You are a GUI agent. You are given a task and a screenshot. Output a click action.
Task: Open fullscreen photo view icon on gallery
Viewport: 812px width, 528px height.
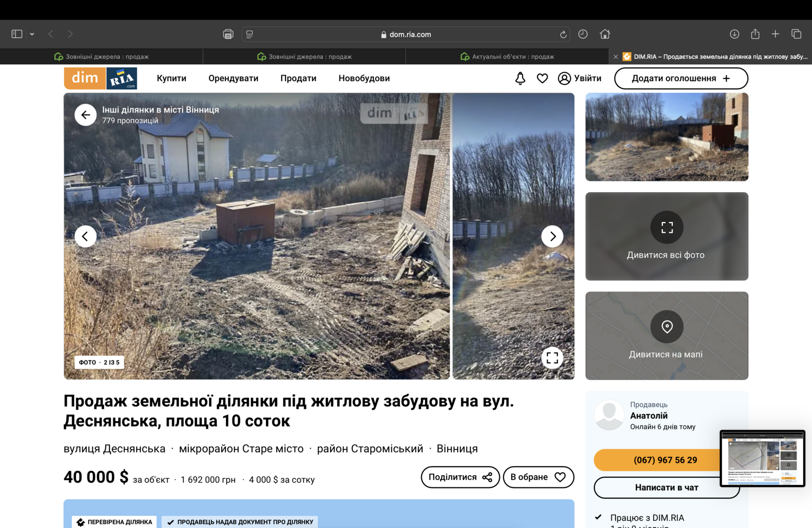pos(552,358)
